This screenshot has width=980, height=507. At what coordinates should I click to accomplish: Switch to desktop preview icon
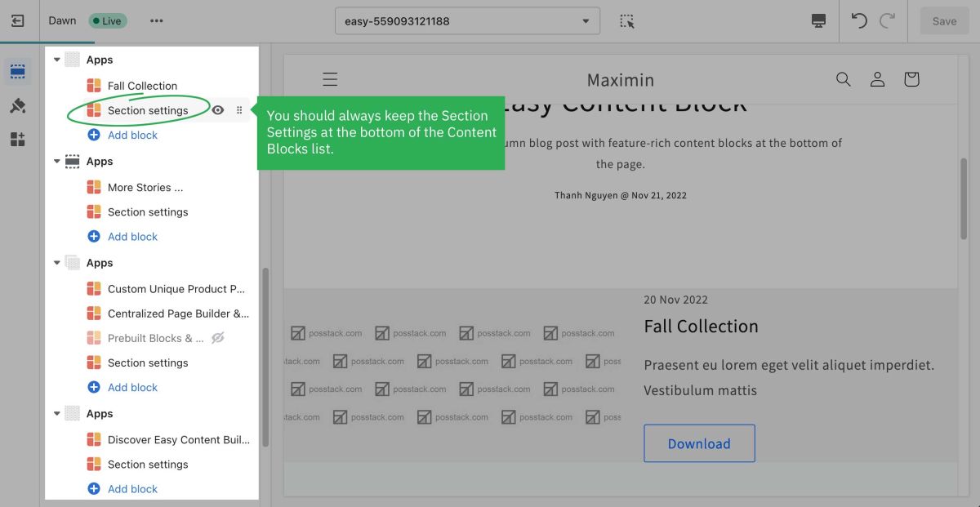(x=818, y=21)
